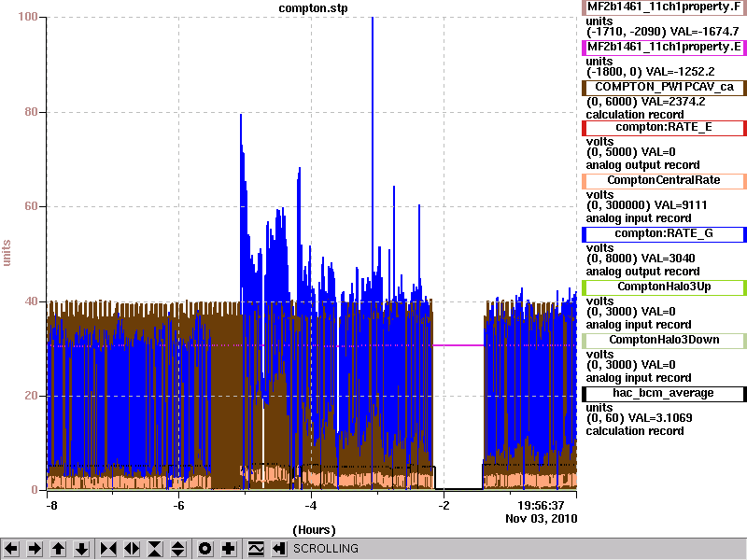This screenshot has width=747, height=560.
Task: Click the solid magenta line segment in the data gap
Action: (x=458, y=345)
